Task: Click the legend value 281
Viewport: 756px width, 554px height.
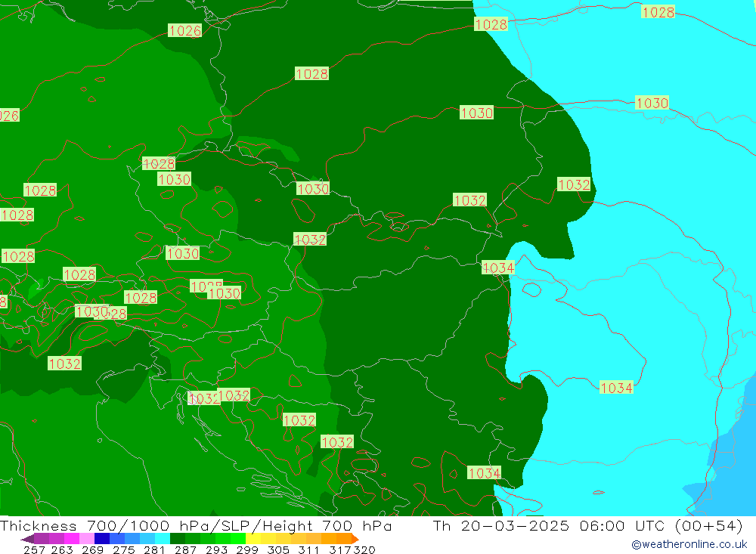Action: 154,549
